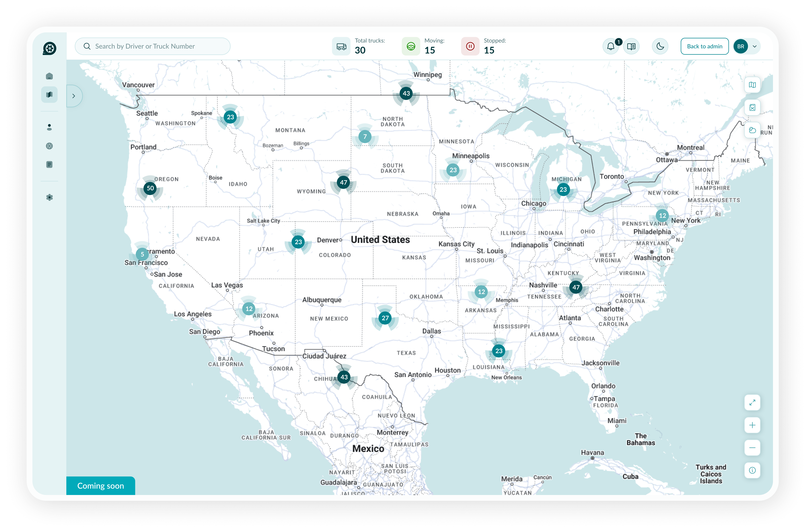Select the 23 cluster in Michigan
This screenshot has height=532, width=810.
tap(563, 190)
